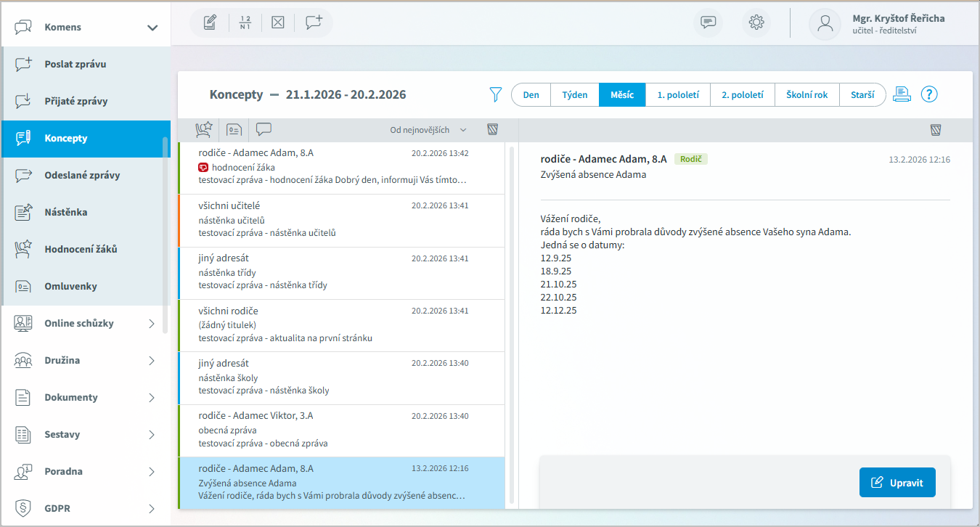Viewport: 980px width, 527px height.
Task: Click the filter funnel icon
Action: 496,94
